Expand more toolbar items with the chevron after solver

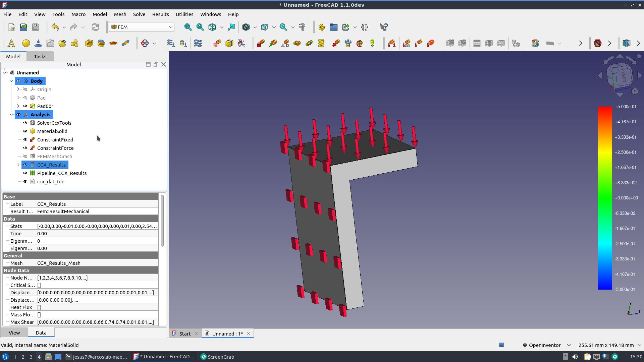[581, 43]
